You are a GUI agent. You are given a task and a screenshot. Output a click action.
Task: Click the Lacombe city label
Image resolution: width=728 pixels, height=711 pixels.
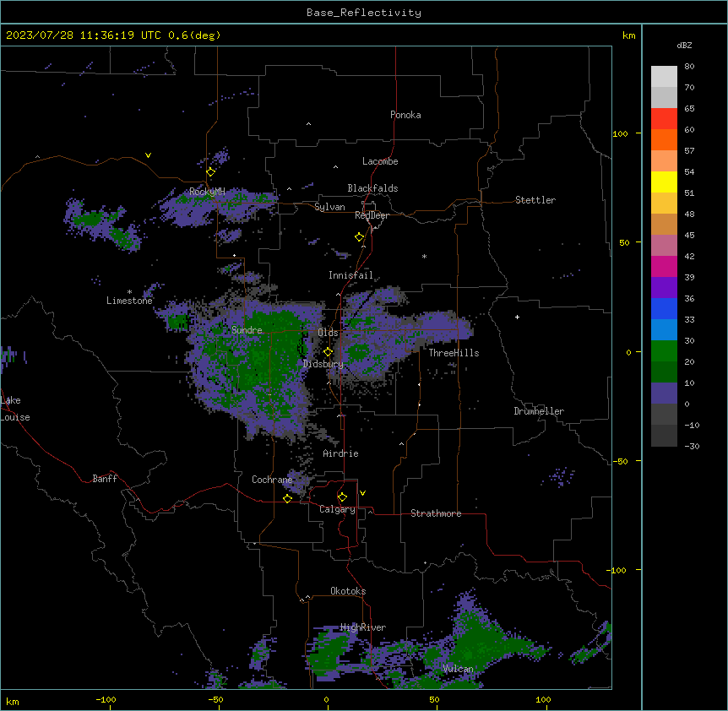pyautogui.click(x=380, y=161)
